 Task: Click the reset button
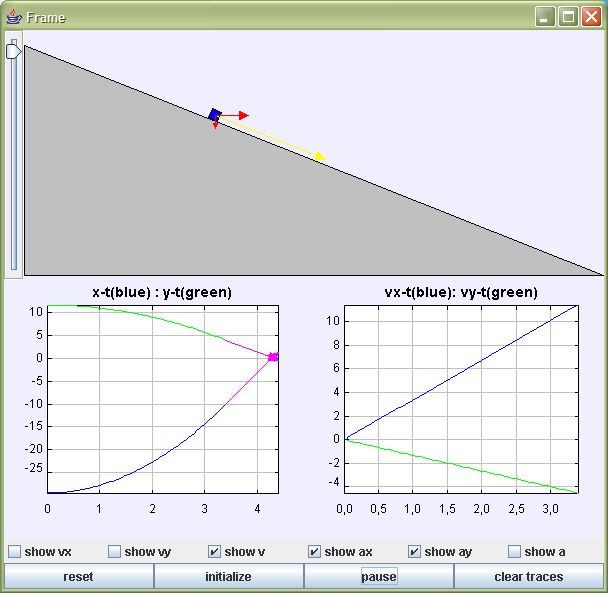tap(79, 576)
